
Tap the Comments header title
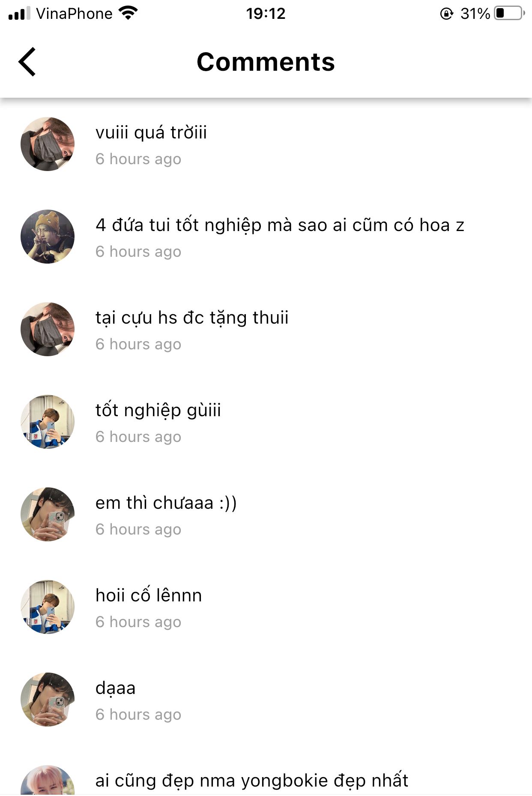[266, 62]
